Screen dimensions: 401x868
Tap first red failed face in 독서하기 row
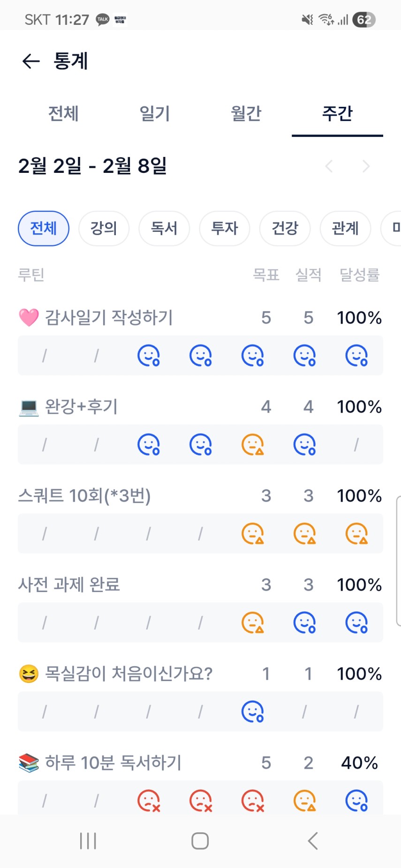click(x=149, y=801)
